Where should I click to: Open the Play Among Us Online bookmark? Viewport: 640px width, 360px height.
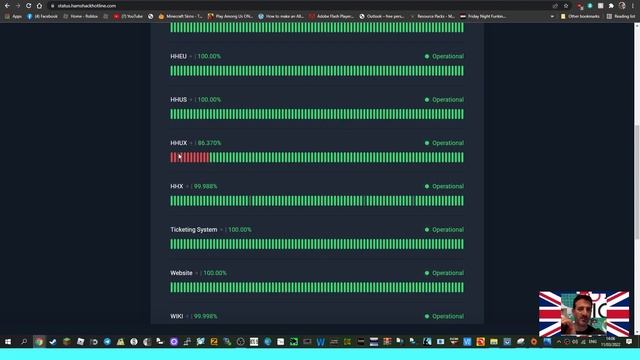(x=230, y=16)
